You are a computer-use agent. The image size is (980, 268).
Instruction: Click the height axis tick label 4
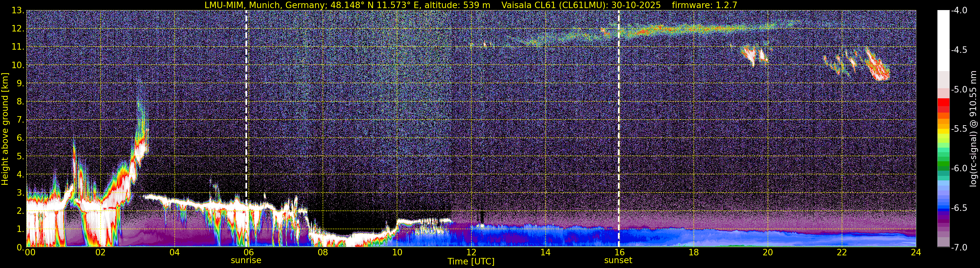[x=20, y=175]
